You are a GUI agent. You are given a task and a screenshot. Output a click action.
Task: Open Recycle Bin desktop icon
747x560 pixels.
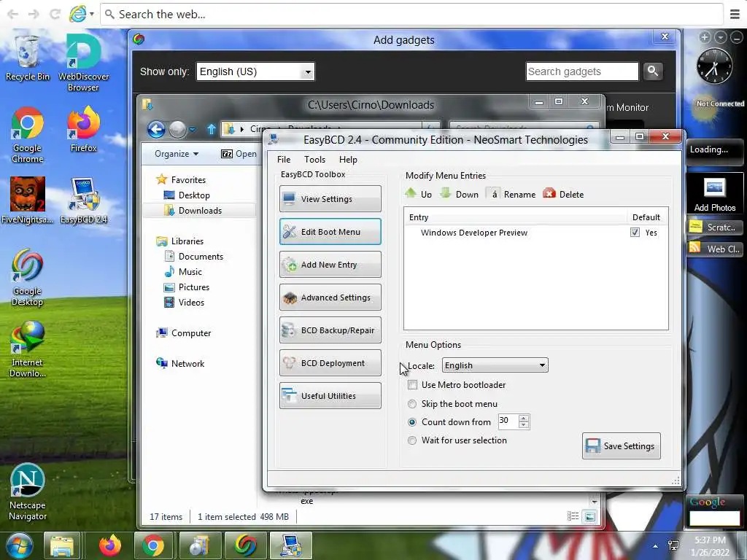[x=27, y=58]
